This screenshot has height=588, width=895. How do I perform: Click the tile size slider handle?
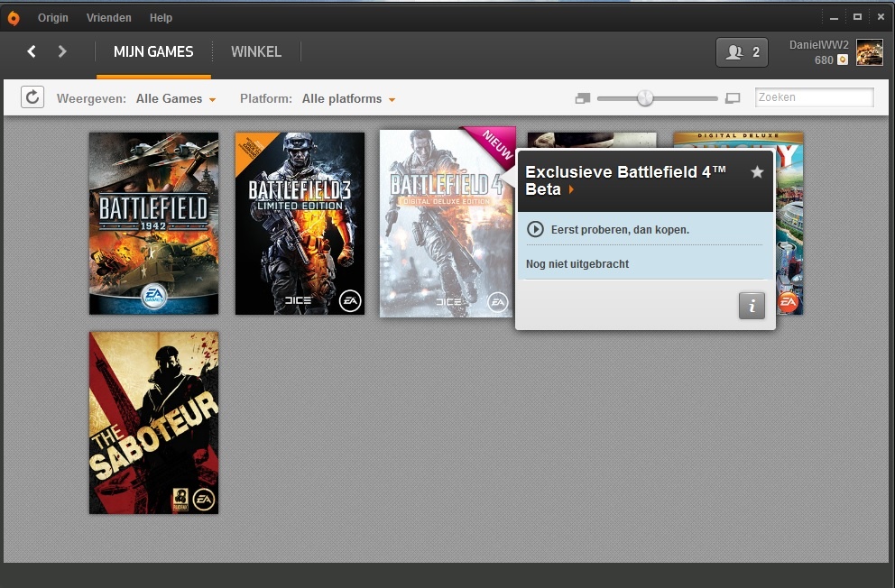645,98
